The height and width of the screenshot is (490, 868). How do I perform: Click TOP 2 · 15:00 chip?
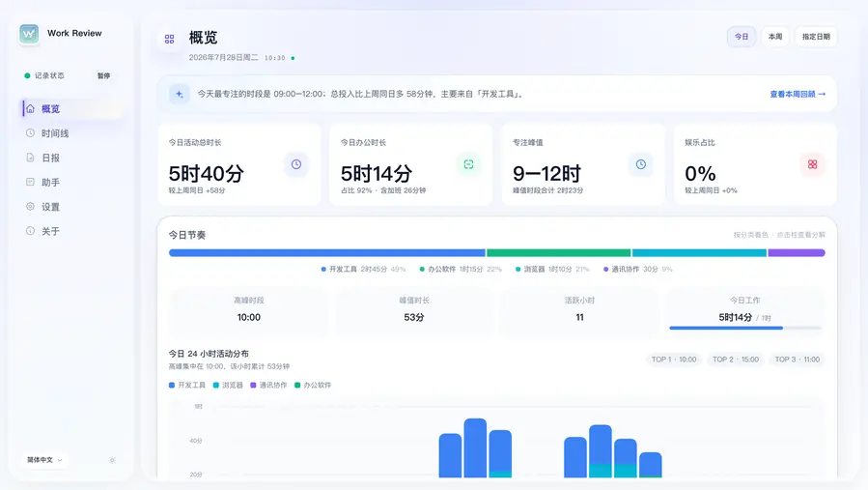click(x=735, y=360)
